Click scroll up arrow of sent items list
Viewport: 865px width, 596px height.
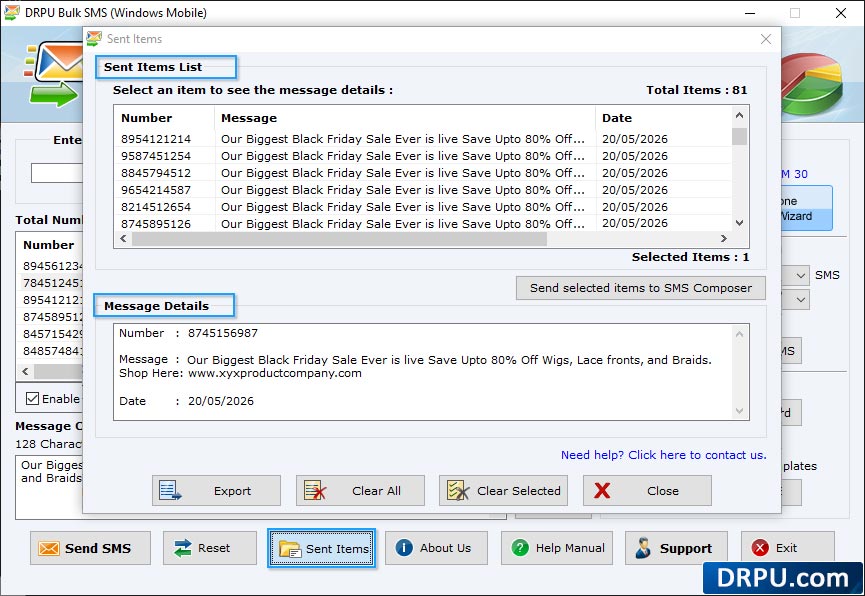(x=739, y=115)
